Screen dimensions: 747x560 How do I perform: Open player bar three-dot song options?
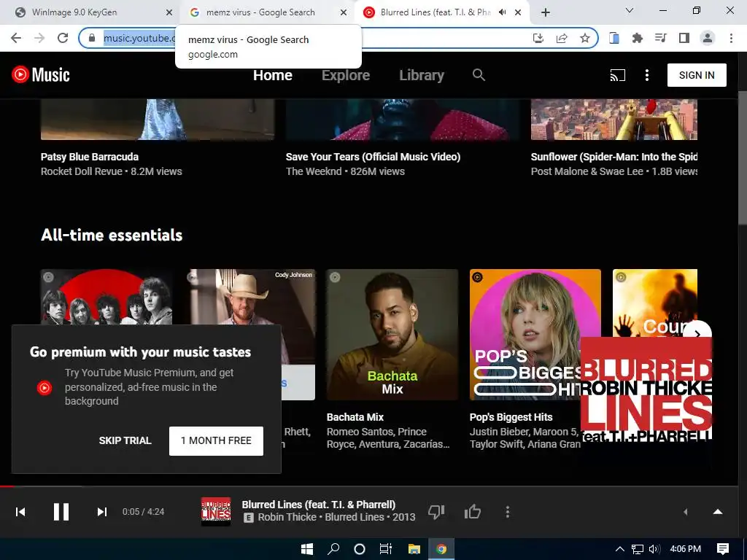coord(508,512)
